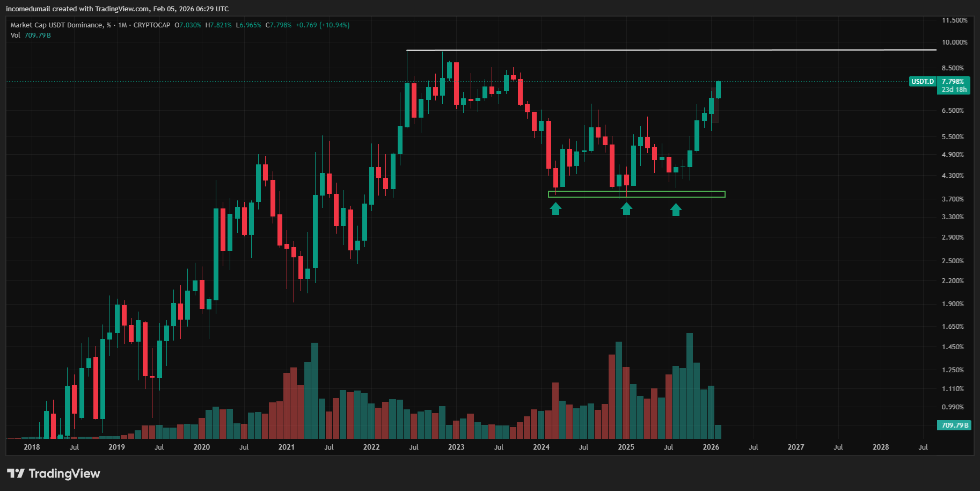The height and width of the screenshot is (491, 980).
Task: Click the '2022' label on the time axis
Action: [371, 447]
